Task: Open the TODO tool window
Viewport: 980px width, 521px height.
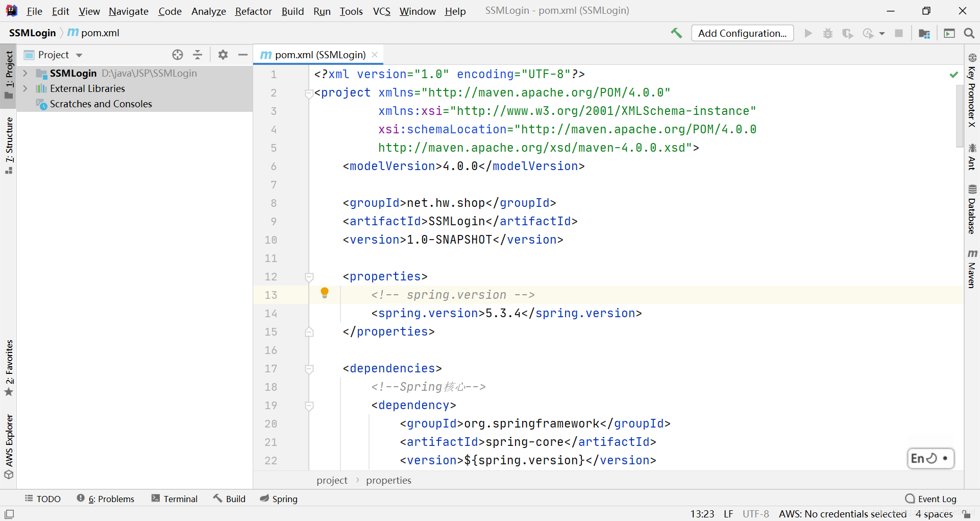Action: click(x=43, y=499)
